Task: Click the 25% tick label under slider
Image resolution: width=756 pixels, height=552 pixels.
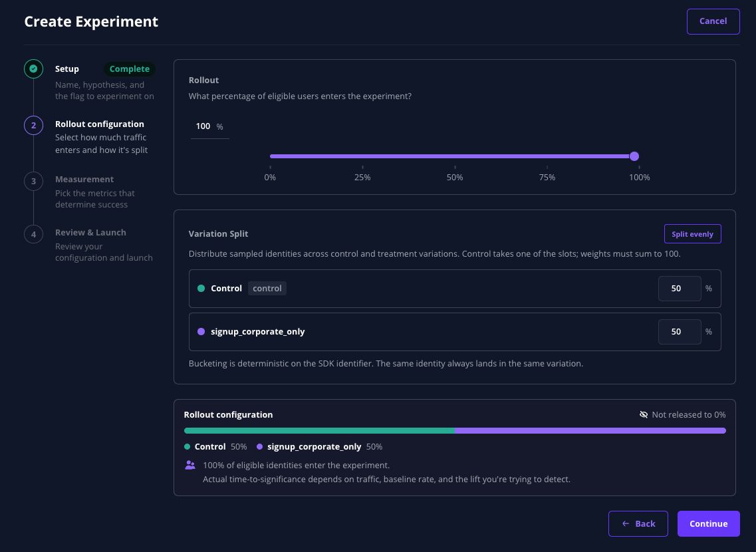Action: [x=362, y=178]
